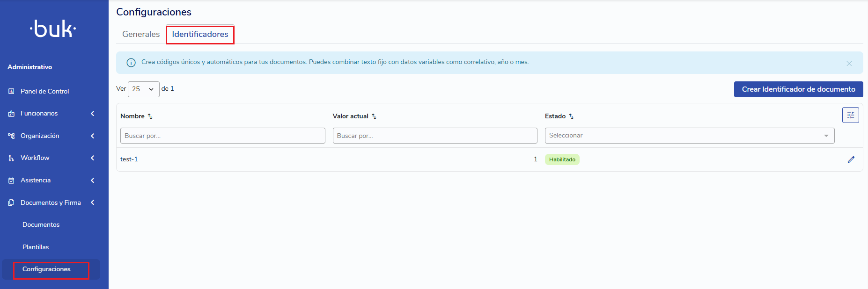The height and width of the screenshot is (289, 868).
Task: Edit test-1 using the pencil icon
Action: pyautogui.click(x=851, y=159)
